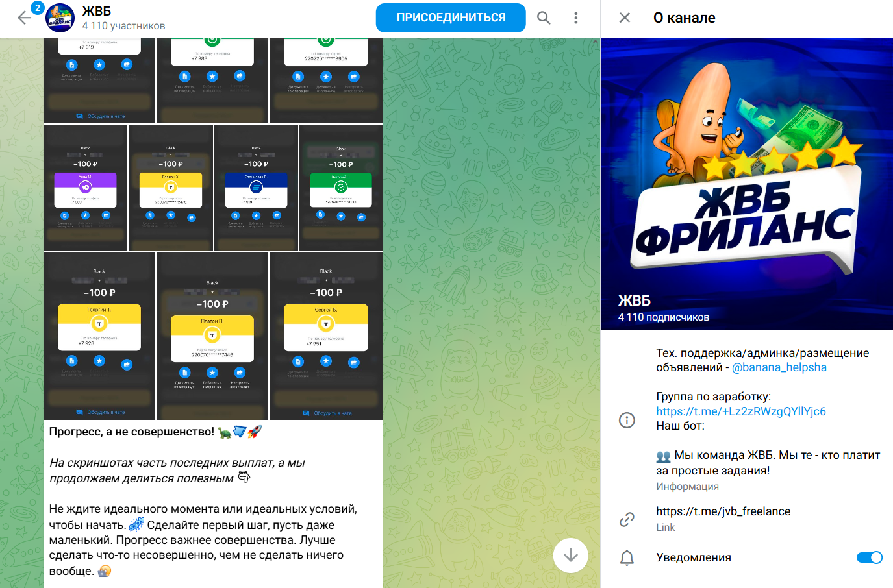The width and height of the screenshot is (893, 588).
Task: Toggle the Уведомления switch
Action: click(x=869, y=557)
